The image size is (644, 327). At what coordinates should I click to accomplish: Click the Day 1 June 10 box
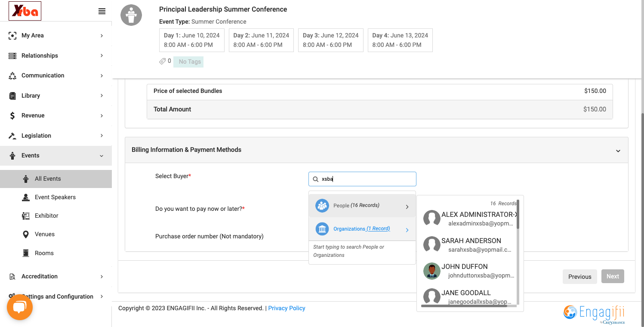pyautogui.click(x=192, y=40)
